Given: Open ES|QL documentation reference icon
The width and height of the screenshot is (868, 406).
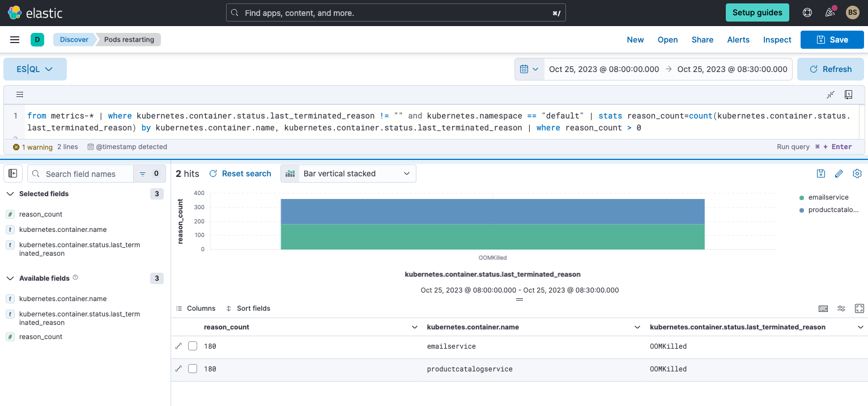Looking at the screenshot, I should [x=848, y=95].
